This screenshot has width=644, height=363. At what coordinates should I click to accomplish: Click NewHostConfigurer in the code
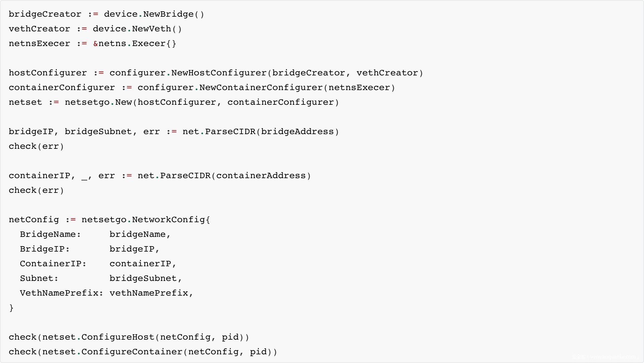click(219, 73)
